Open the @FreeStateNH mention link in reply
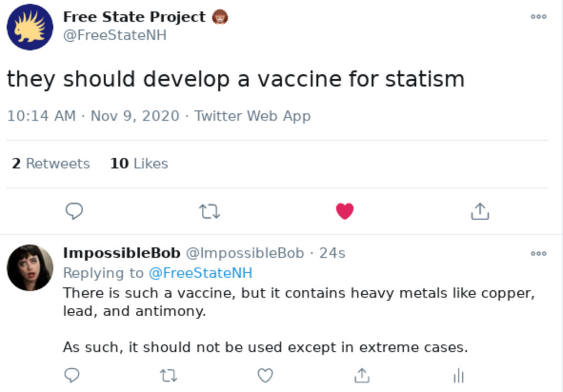This screenshot has height=392, width=563. coord(200,273)
